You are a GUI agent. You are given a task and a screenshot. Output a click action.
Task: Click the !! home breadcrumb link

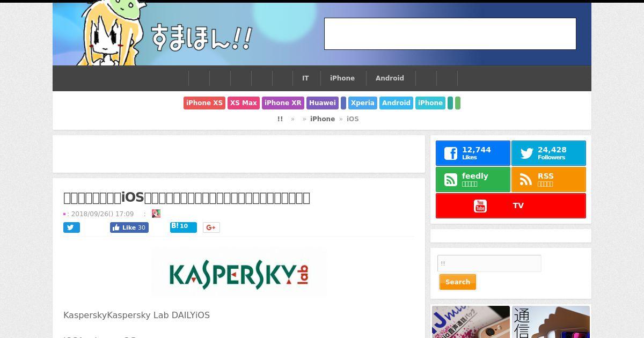[x=280, y=119]
